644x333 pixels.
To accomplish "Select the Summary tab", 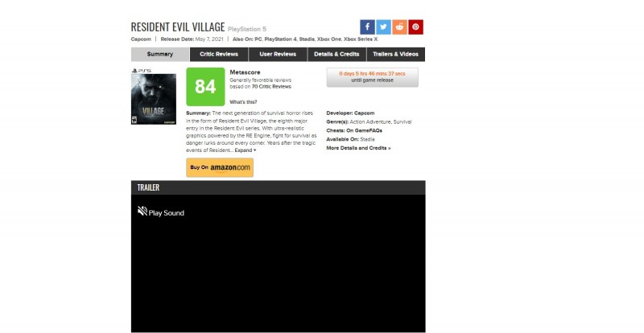I will (x=160, y=55).
